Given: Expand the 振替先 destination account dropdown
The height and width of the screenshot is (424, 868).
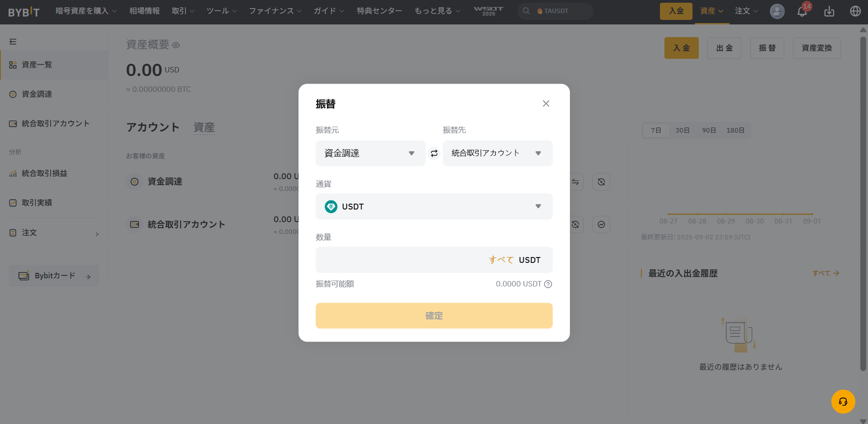Looking at the screenshot, I should click(497, 153).
